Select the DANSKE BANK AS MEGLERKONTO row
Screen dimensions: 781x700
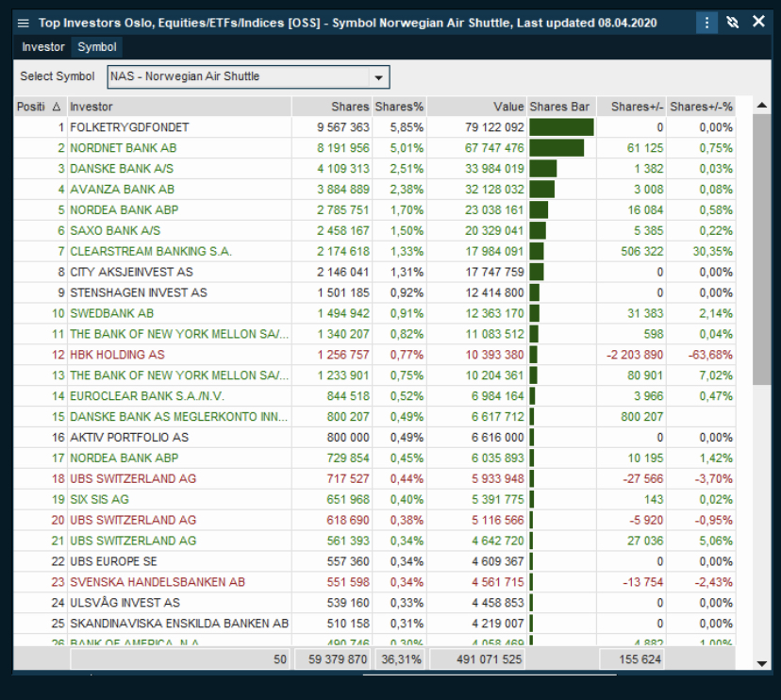coord(374,417)
